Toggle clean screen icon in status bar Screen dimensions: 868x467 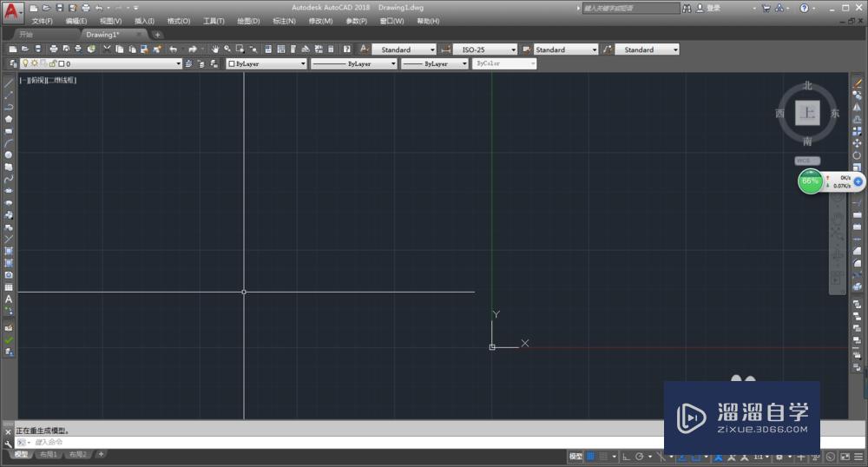(x=845, y=457)
